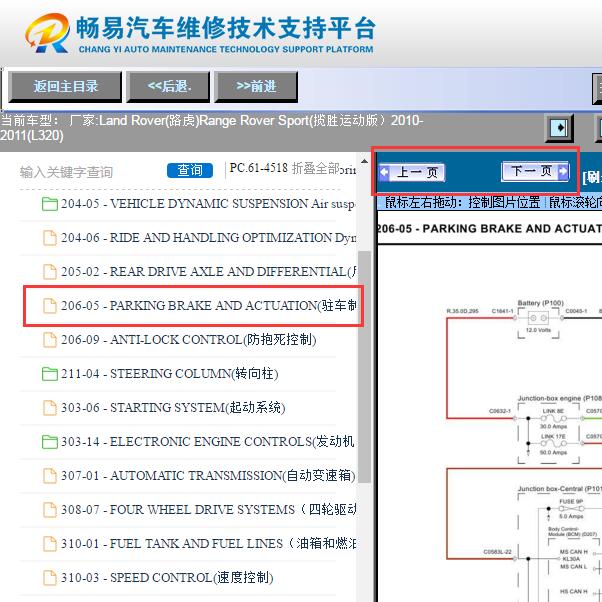This screenshot has width=602, height=602.
Task: Go forward with the >>前进 button
Action: pyautogui.click(x=256, y=87)
